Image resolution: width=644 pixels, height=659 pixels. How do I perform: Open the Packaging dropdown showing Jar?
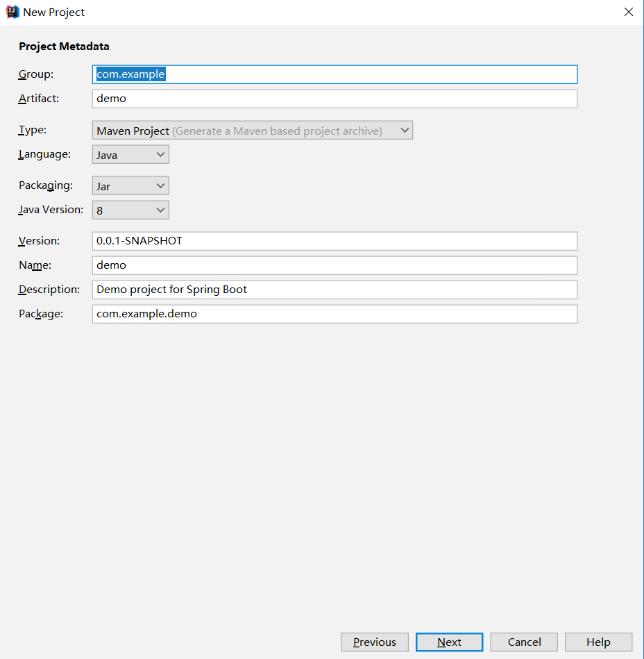pos(130,186)
